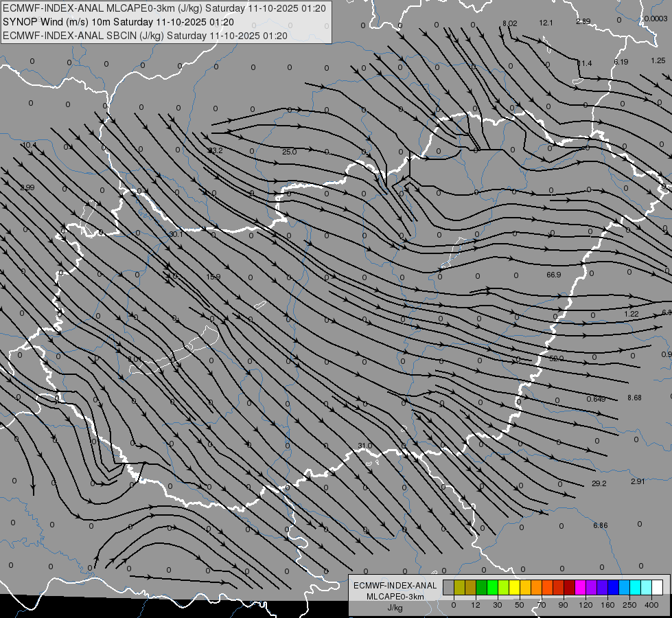Click the pure blue legend swatch
This screenshot has height=618, width=672.
[613, 587]
